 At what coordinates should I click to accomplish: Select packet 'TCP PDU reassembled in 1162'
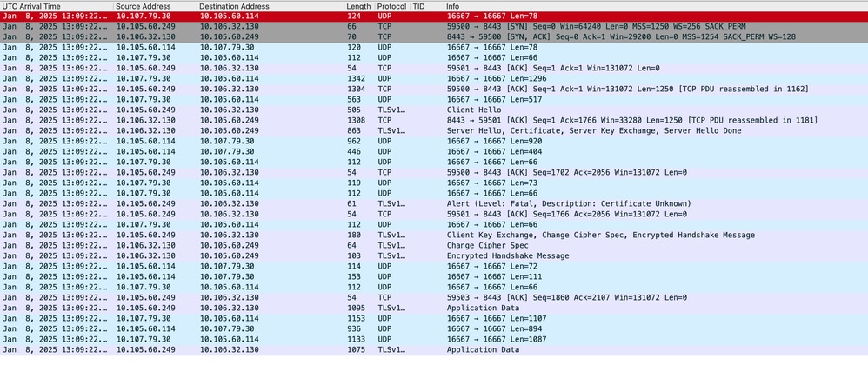[434, 89]
